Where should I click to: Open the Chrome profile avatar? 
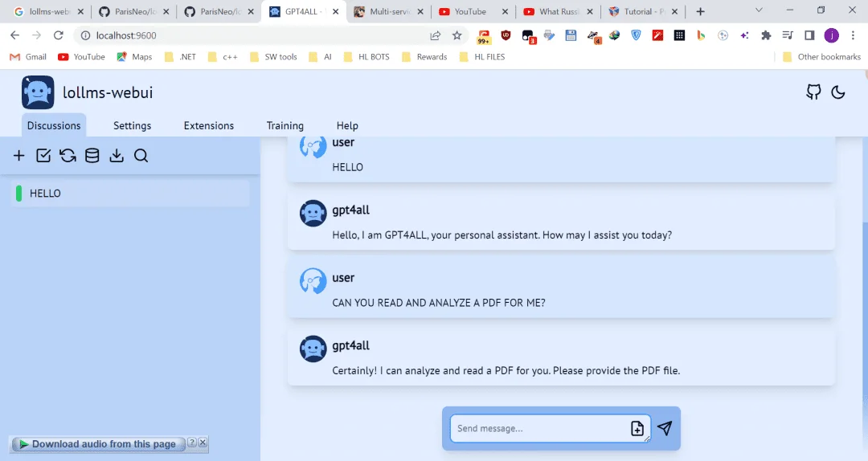(832, 35)
